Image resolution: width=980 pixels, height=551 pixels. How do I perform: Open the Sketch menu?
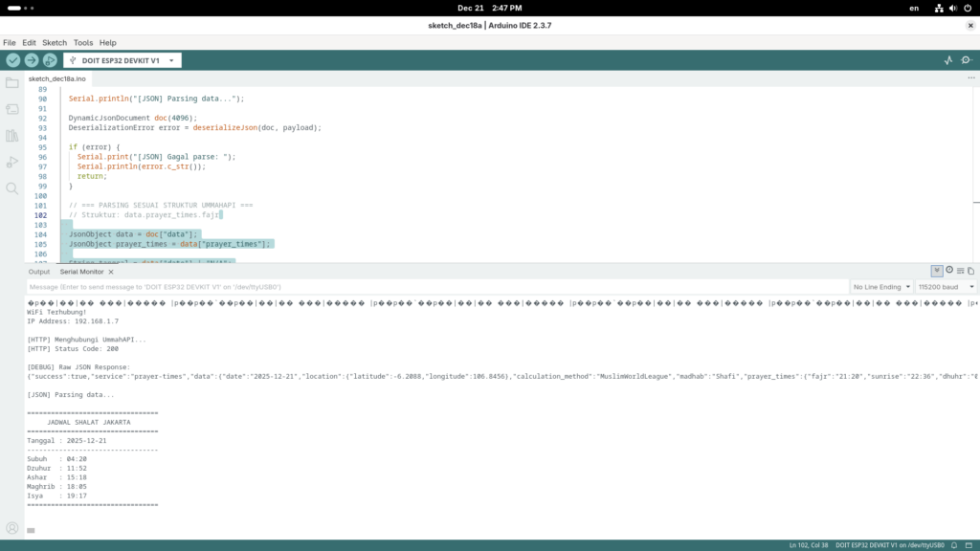(55, 43)
